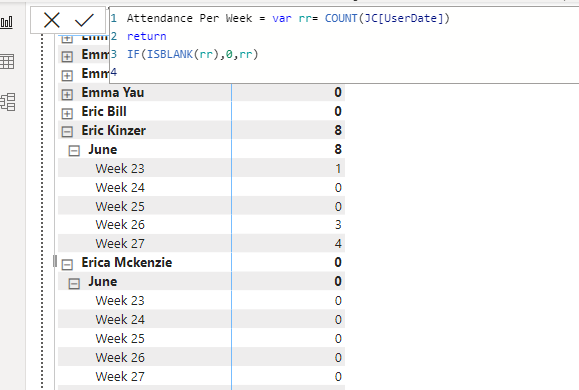Switch to Report view icon in sidebar

[x=7, y=22]
